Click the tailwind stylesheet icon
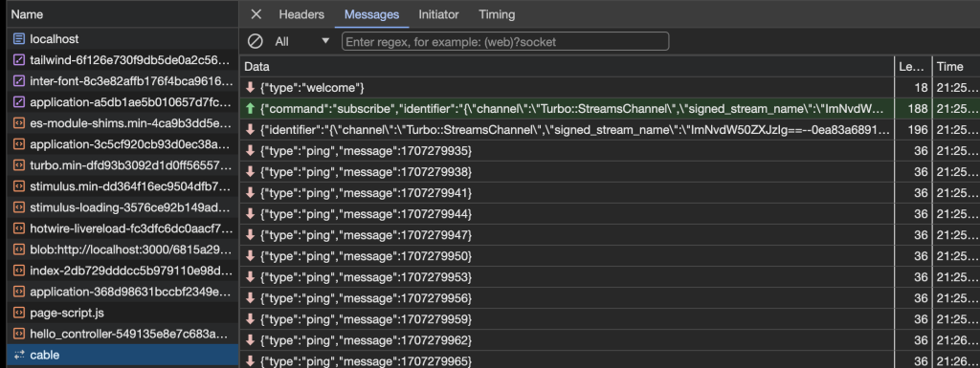The width and height of the screenshot is (980, 368). click(19, 60)
